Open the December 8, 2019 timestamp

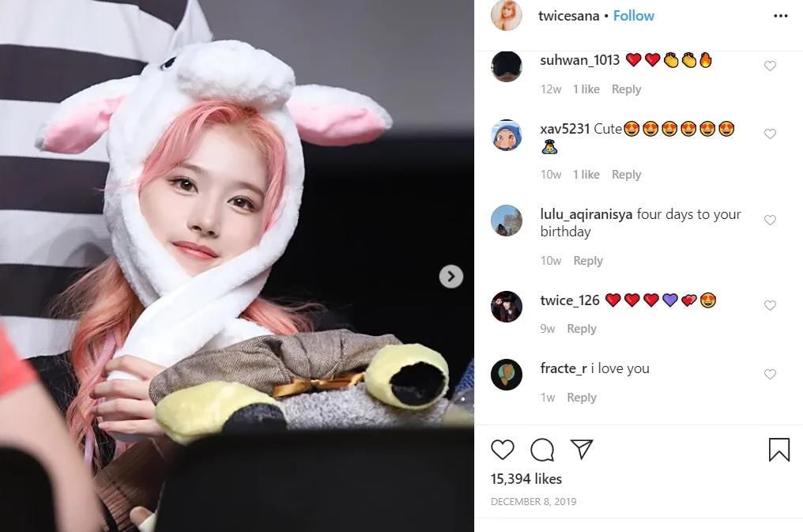point(533,501)
